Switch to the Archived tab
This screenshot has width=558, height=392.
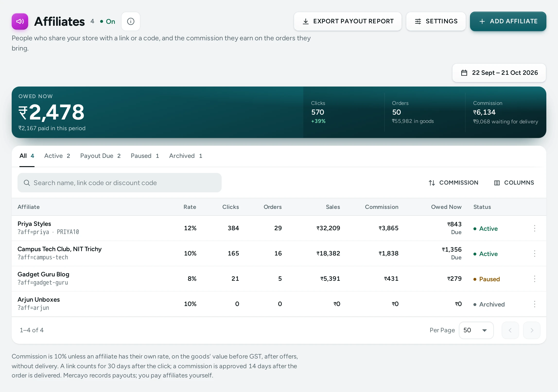tap(186, 156)
